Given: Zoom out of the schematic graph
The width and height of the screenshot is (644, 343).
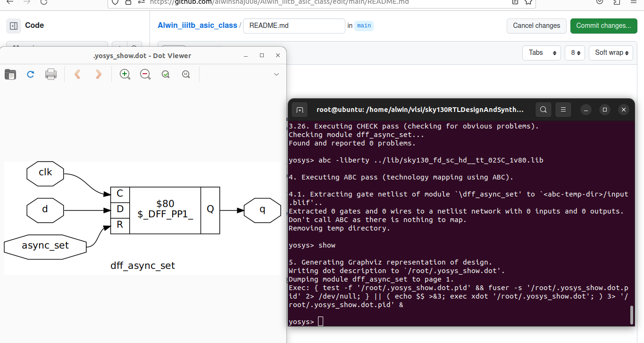Looking at the screenshot, I should [145, 74].
